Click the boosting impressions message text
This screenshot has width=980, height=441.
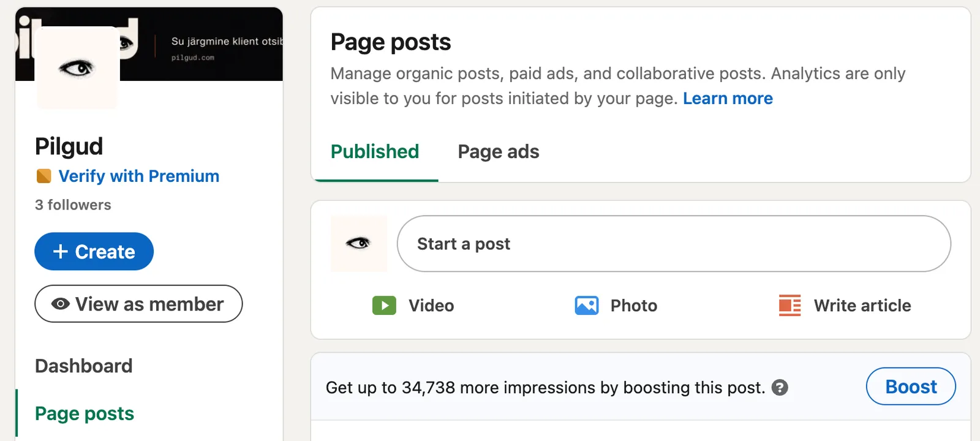tap(545, 388)
